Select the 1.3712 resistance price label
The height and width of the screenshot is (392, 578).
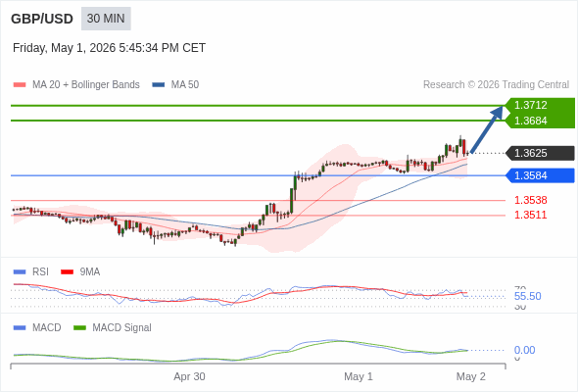[530, 105]
